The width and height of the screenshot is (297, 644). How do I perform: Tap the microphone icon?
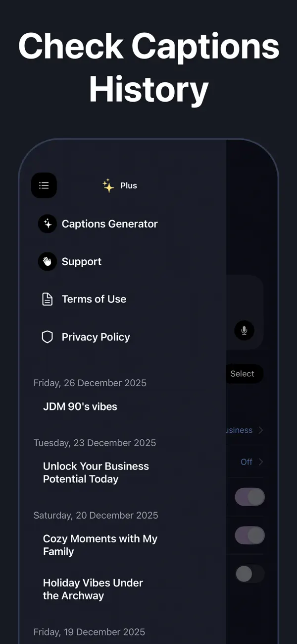(244, 330)
